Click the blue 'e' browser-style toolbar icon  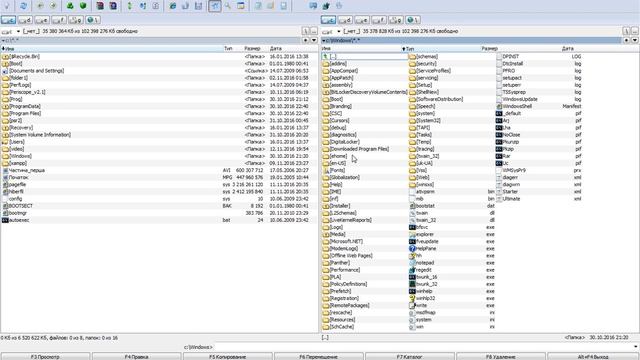(x=173, y=6)
